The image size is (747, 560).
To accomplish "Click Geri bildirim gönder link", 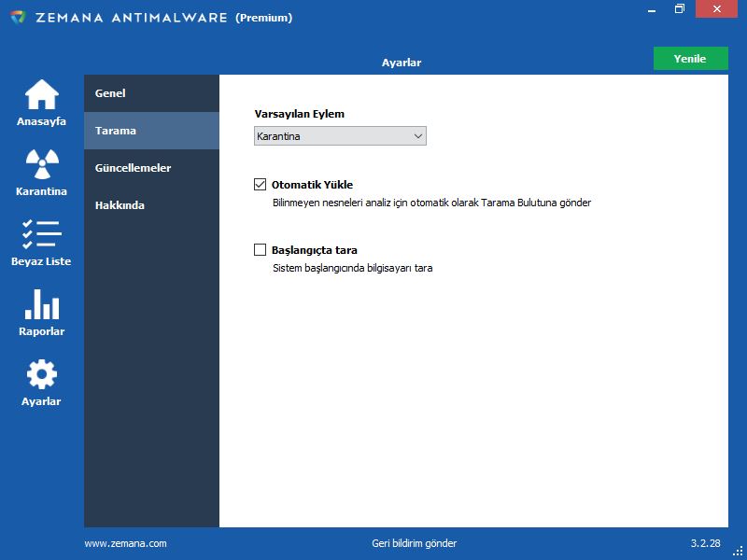I will (414, 543).
